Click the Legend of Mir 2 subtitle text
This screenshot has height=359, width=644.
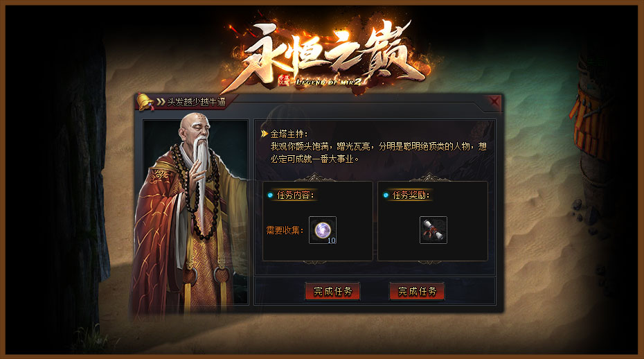pos(328,82)
